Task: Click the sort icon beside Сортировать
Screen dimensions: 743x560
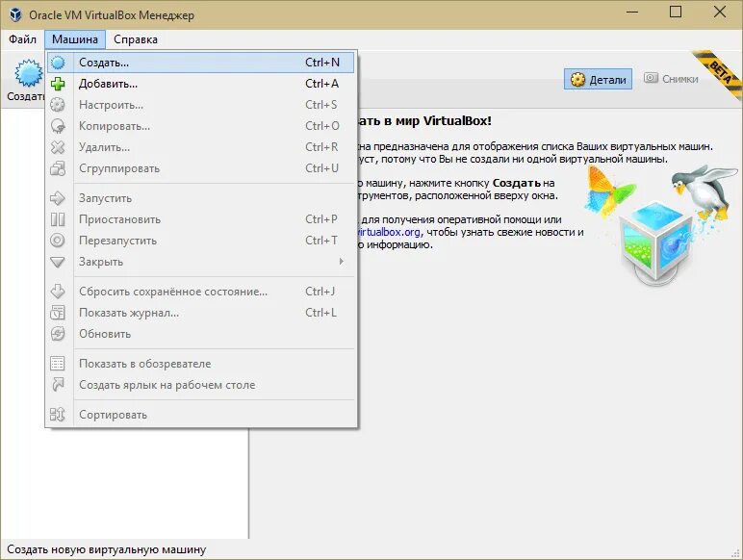Action: coord(58,415)
